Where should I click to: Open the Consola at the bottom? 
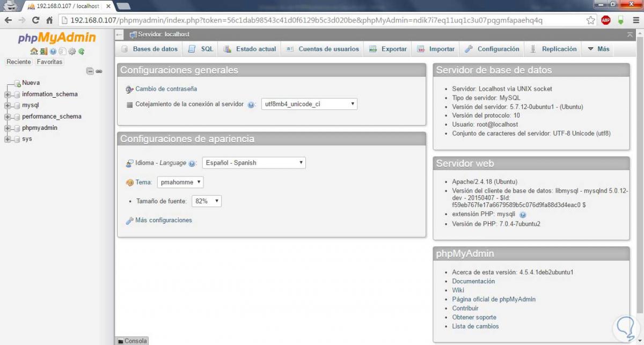coord(132,340)
